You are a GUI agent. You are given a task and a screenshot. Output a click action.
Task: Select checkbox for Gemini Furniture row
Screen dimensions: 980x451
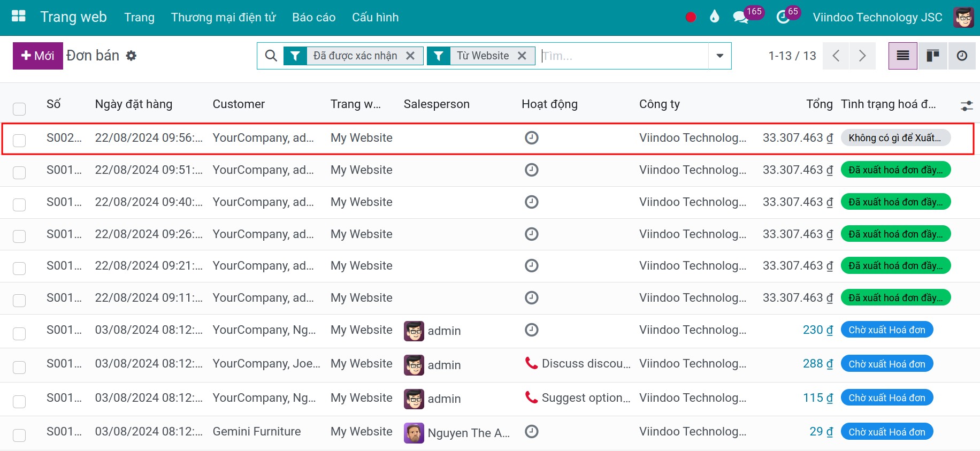click(x=19, y=435)
